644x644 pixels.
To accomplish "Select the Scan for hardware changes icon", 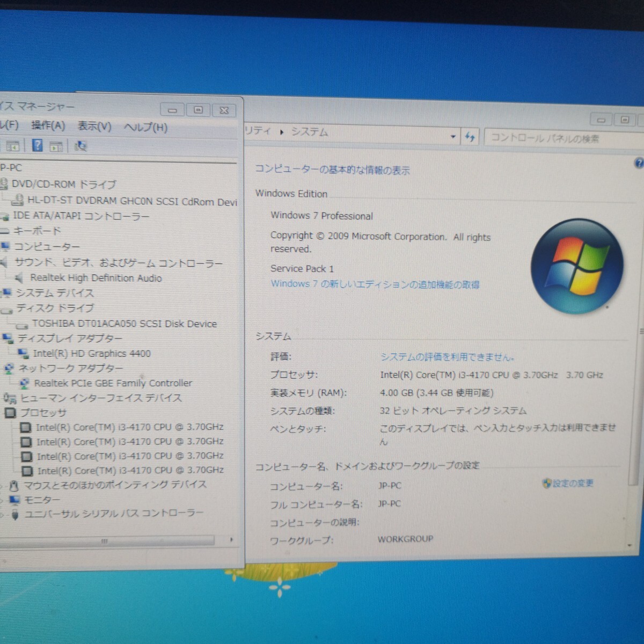I will (x=80, y=145).
